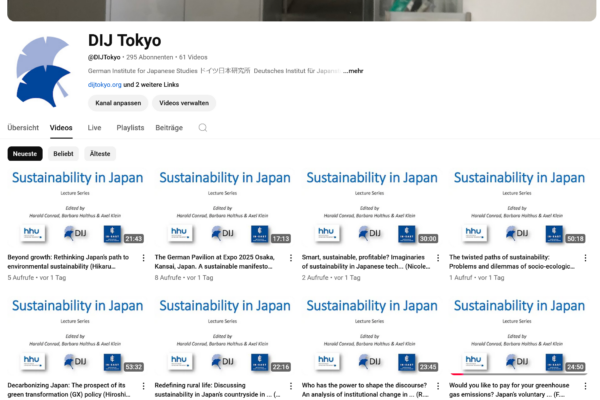
Task: Open options menu for Redefining rural life video
Action: [x=291, y=386]
